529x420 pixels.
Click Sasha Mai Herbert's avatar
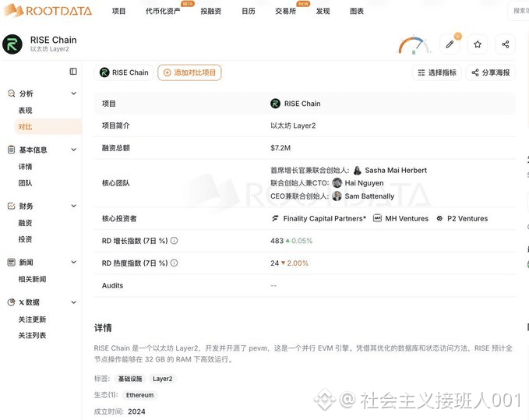358,171
